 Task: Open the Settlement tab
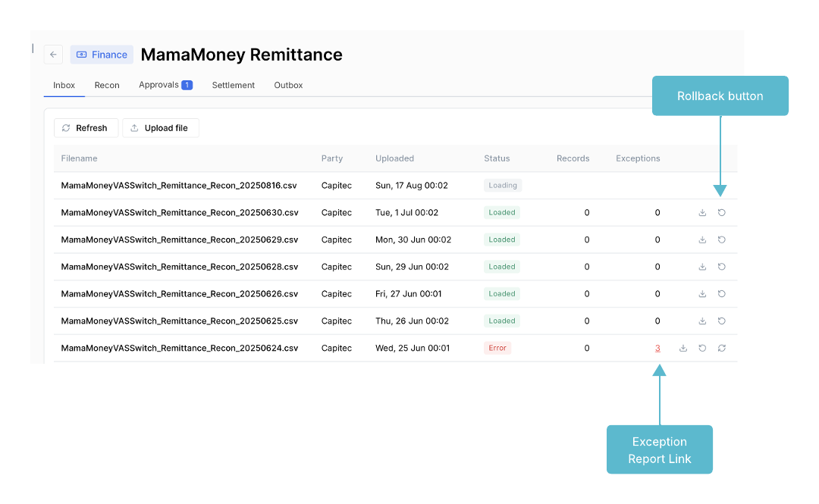(234, 85)
